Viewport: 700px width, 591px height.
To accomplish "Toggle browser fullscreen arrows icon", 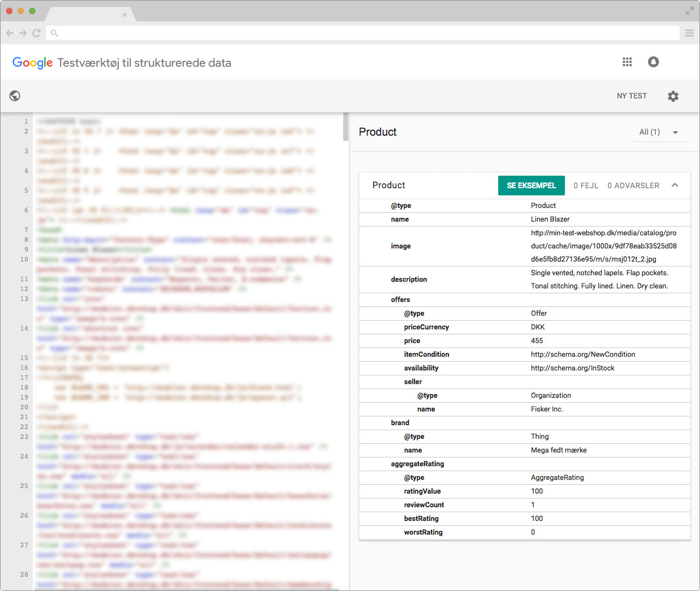I will pos(690,11).
